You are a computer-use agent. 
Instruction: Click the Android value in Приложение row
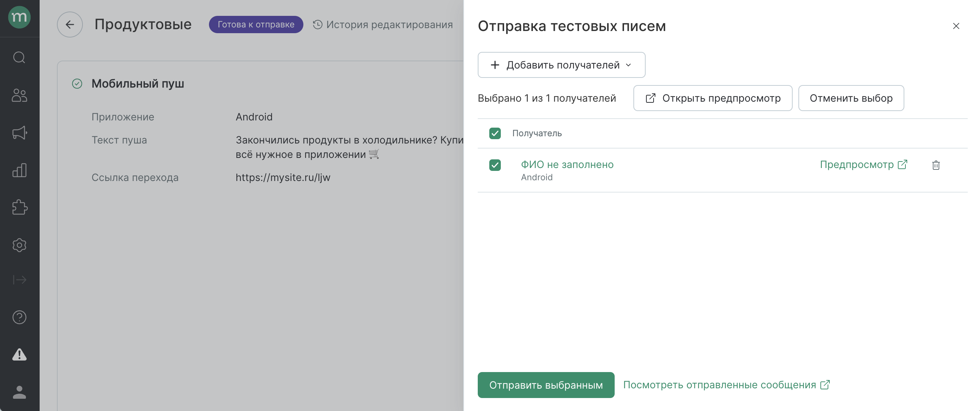(x=254, y=117)
